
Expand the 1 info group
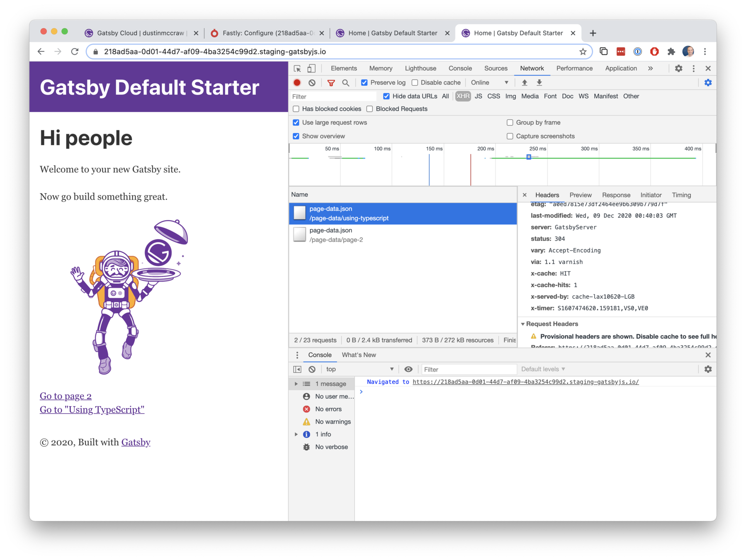(296, 434)
